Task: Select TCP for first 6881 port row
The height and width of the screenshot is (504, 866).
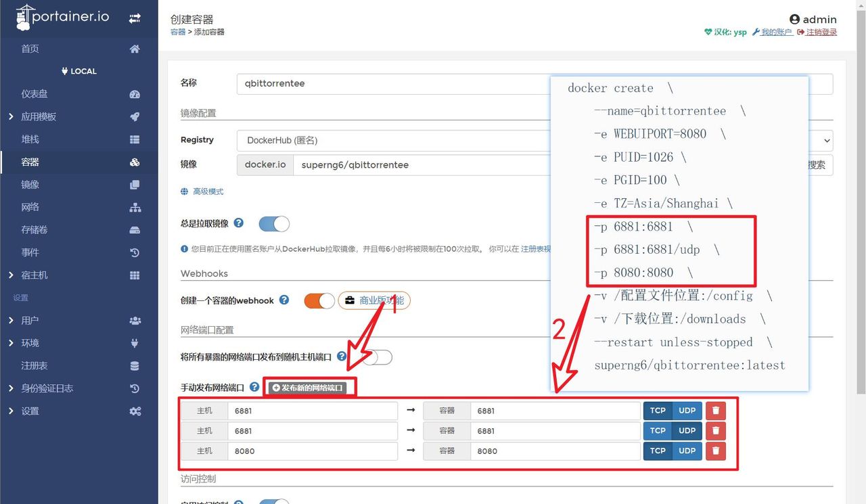Action: pos(658,411)
